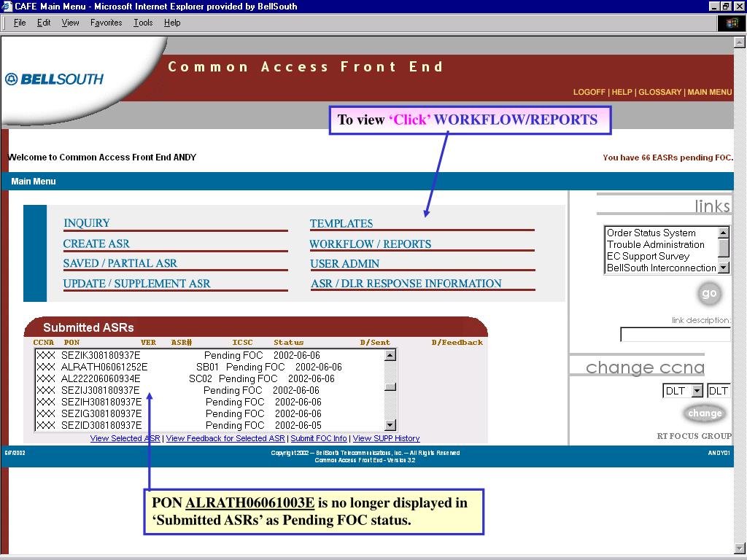Click the links list scroll up arrow
This screenshot has height=560, width=747.
point(723,233)
